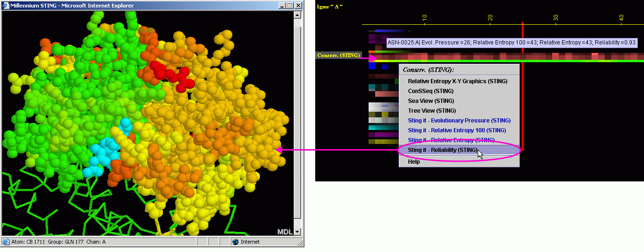Click the MDL logo in the molecule viewer
This screenshot has height=252, width=644.
click(x=284, y=231)
